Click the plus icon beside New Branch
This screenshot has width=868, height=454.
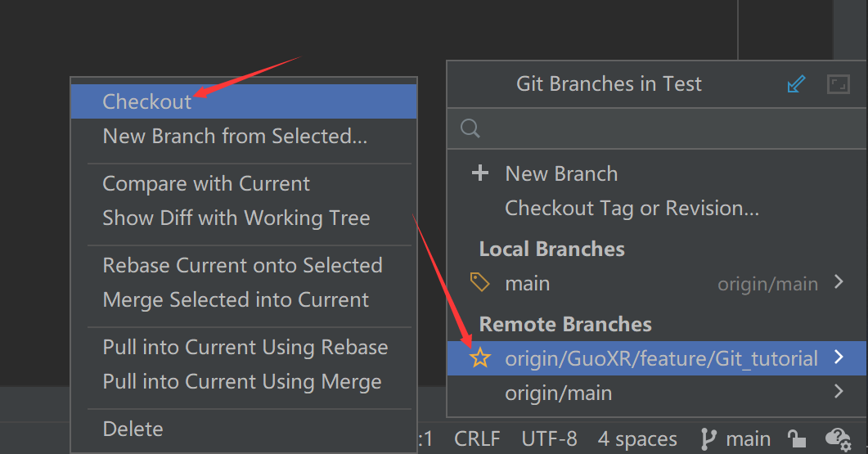(481, 173)
